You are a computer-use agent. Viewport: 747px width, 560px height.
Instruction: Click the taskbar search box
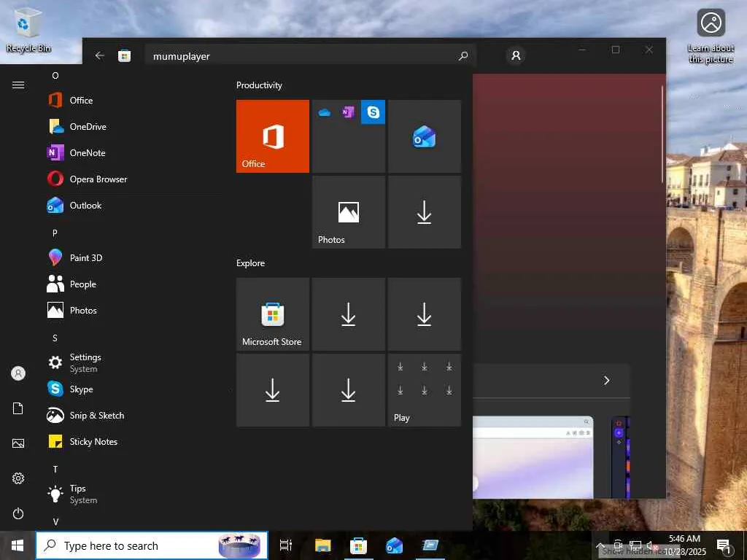pyautogui.click(x=152, y=545)
